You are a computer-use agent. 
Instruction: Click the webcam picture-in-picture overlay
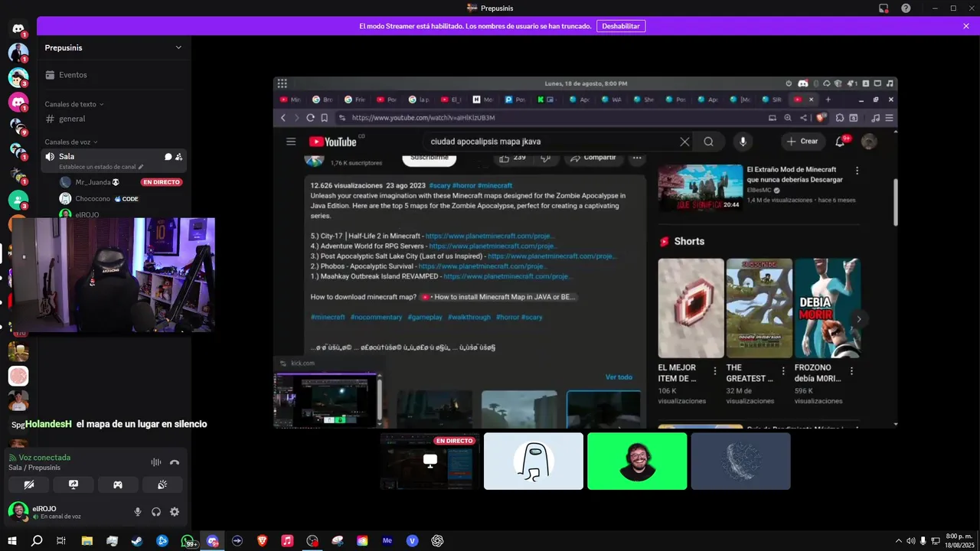coord(113,275)
